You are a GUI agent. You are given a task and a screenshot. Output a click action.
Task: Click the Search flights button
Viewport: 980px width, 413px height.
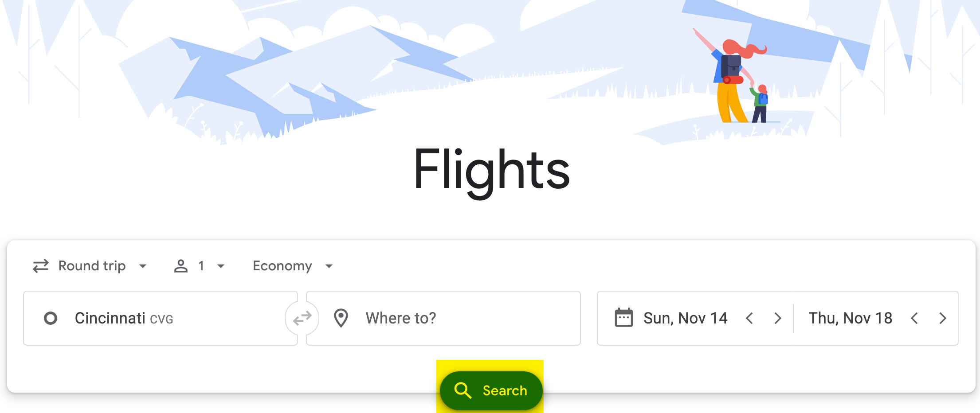click(491, 390)
